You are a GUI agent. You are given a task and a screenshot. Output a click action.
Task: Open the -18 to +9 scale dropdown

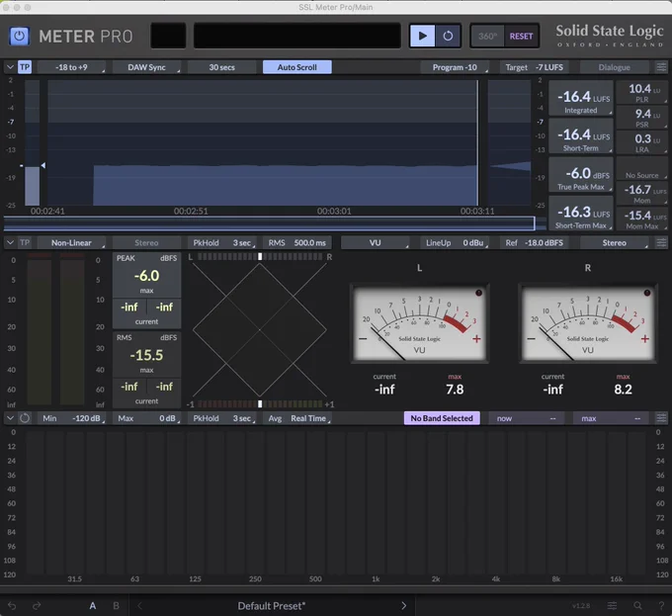pyautogui.click(x=71, y=67)
